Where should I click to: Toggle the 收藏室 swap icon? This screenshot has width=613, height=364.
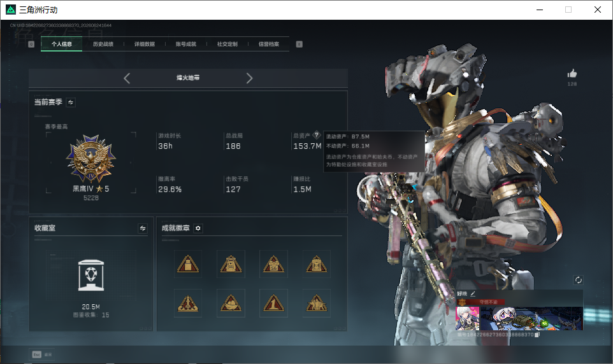click(x=143, y=228)
